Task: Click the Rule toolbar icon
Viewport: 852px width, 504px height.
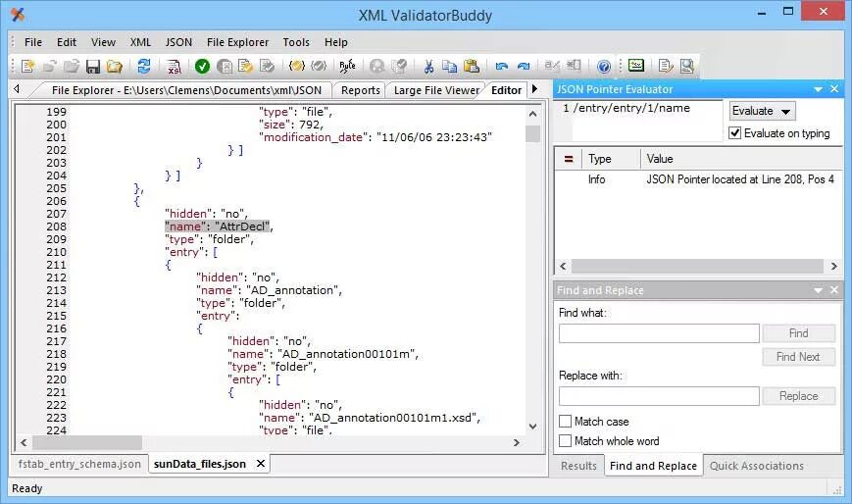Action: pyautogui.click(x=347, y=67)
